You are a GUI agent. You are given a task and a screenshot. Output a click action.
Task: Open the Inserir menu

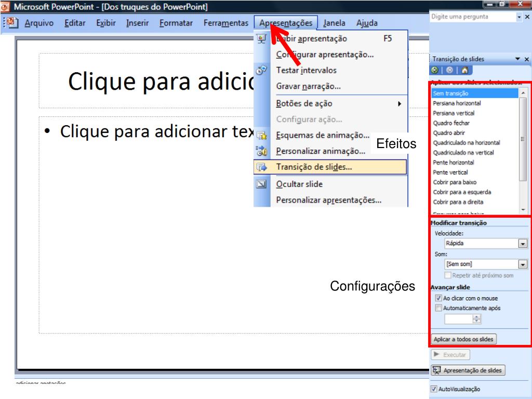[137, 23]
